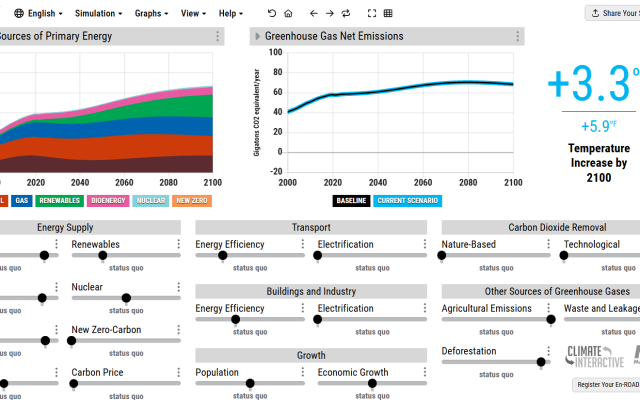Viewport: 640px width, 400px height.
Task: Toggle the BIOENERGY legend label
Action: (x=108, y=201)
